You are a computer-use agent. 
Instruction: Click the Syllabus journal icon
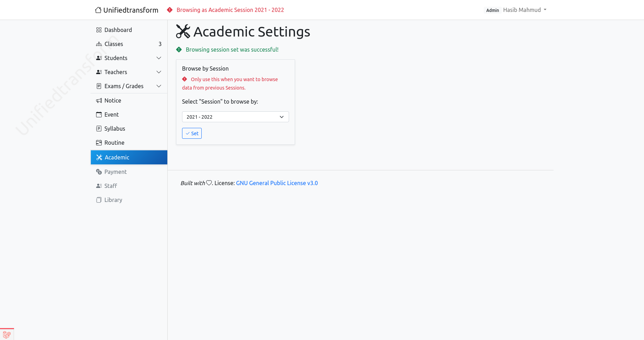(99, 129)
